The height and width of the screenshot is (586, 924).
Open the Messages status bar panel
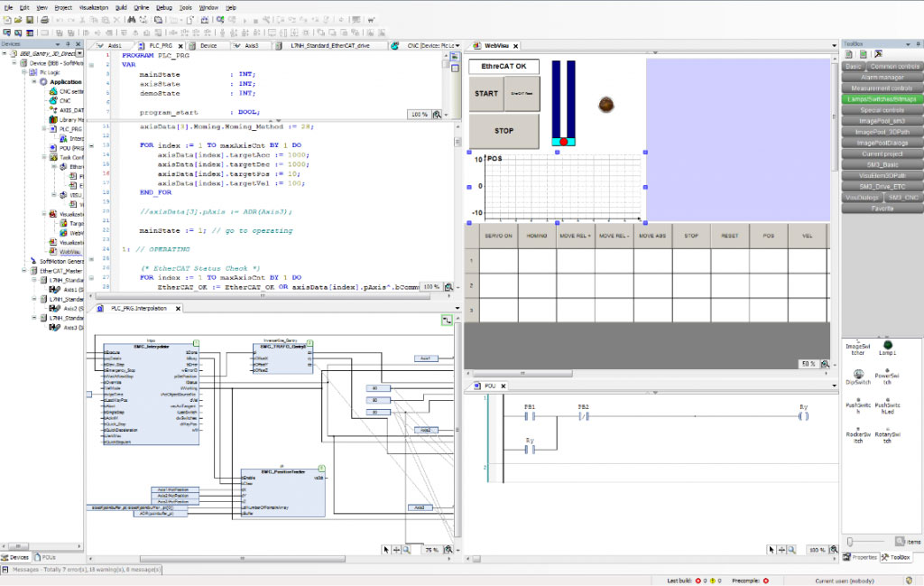click(x=82, y=570)
